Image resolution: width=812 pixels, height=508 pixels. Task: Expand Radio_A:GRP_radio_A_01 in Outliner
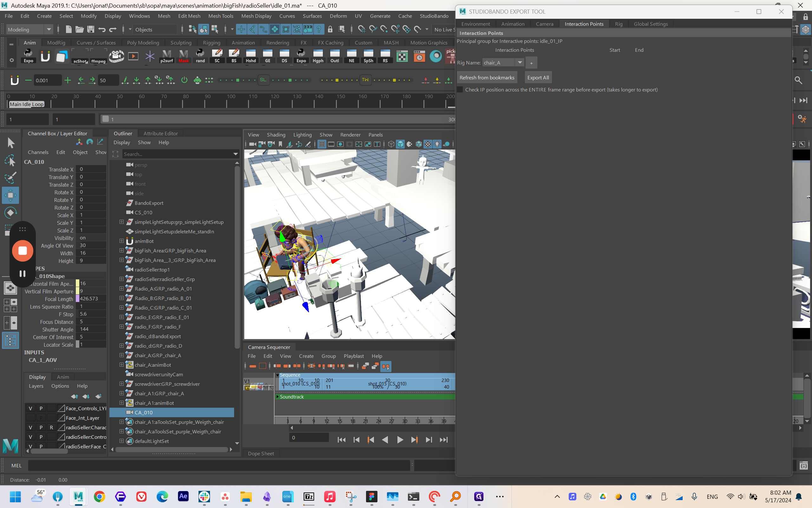[x=121, y=288]
